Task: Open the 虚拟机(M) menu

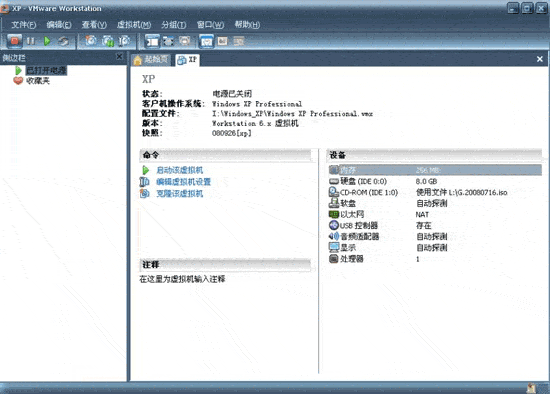Action: (x=134, y=25)
